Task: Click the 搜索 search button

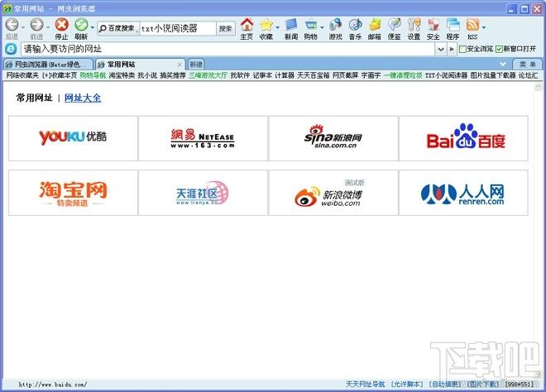Action: point(226,29)
